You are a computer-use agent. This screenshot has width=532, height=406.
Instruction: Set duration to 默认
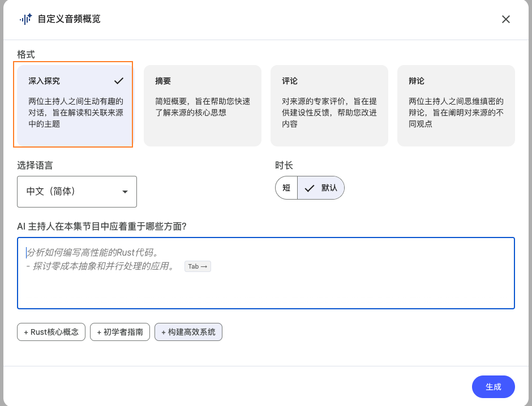point(329,188)
